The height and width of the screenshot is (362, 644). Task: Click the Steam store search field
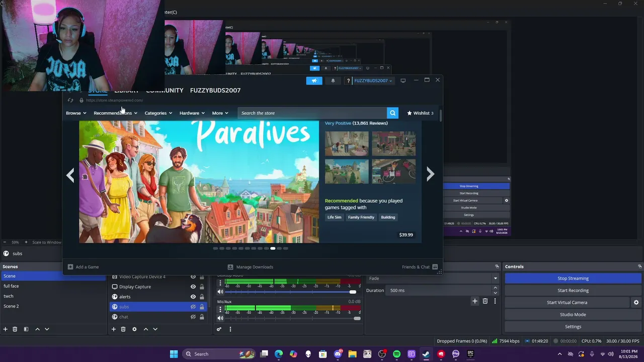click(312, 113)
